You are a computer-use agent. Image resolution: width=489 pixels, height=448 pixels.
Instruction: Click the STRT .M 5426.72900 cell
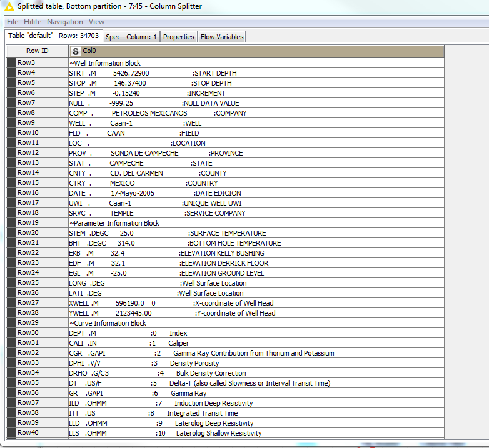coord(256,73)
